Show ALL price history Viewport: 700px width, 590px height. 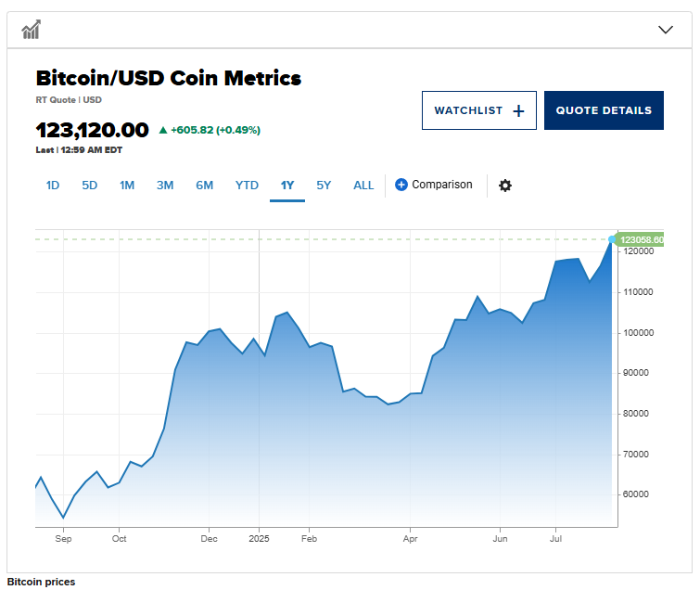(363, 185)
